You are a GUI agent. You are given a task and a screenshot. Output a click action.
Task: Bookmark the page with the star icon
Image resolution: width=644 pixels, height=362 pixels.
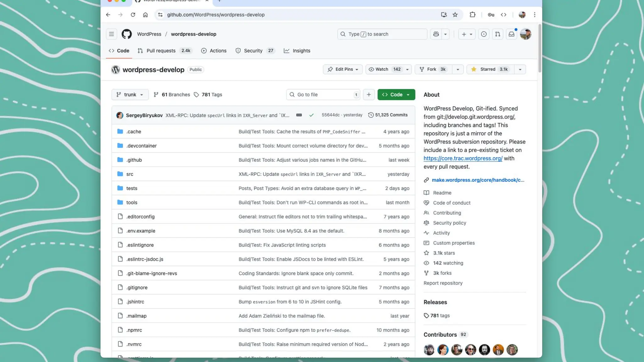455,14
